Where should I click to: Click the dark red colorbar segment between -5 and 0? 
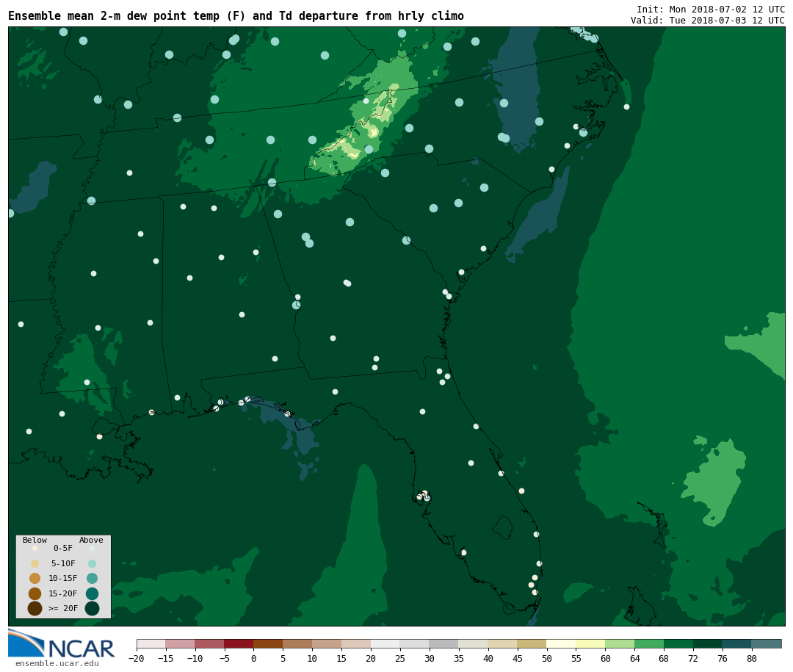(x=239, y=643)
